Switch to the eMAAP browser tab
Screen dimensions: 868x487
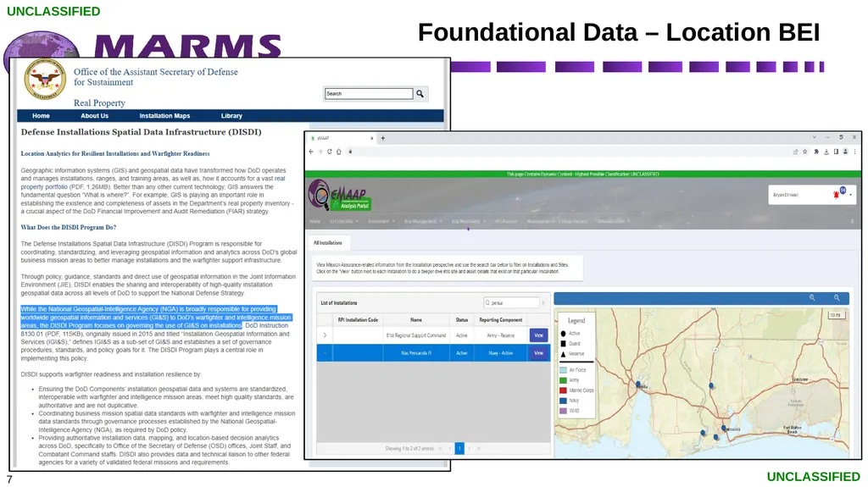pyautogui.click(x=342, y=138)
